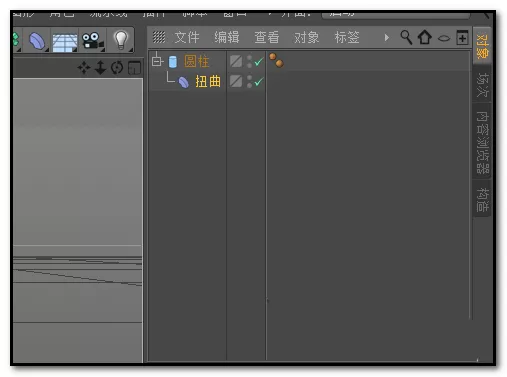
Task: Open the 文件 menu
Action: click(x=187, y=37)
